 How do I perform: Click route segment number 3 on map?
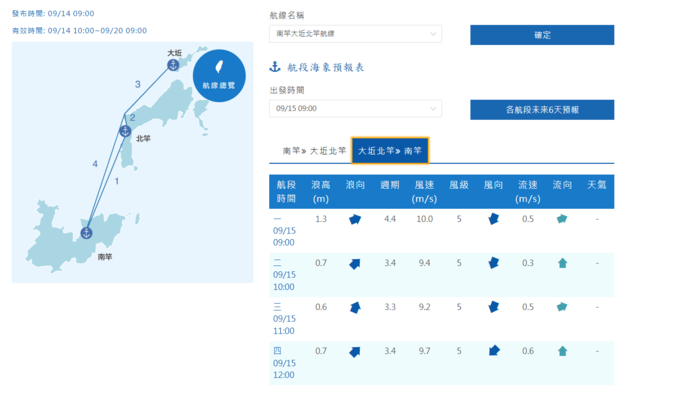138,84
